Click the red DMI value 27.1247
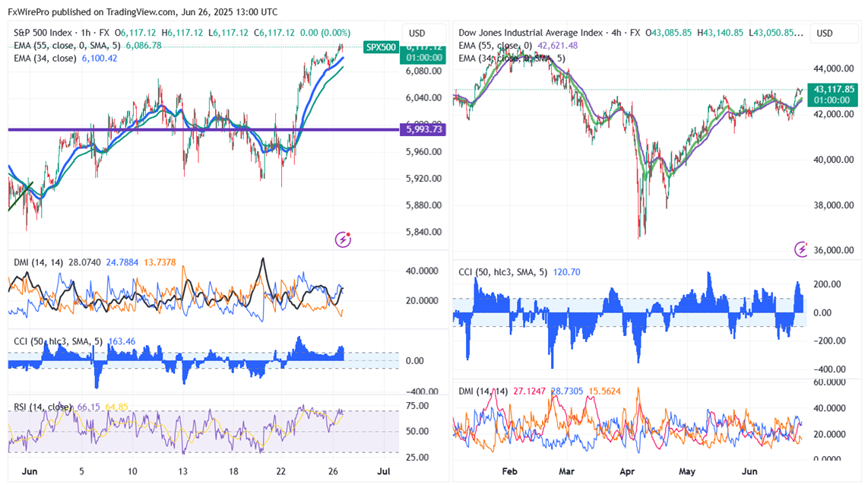The image size is (868, 485). [x=529, y=391]
